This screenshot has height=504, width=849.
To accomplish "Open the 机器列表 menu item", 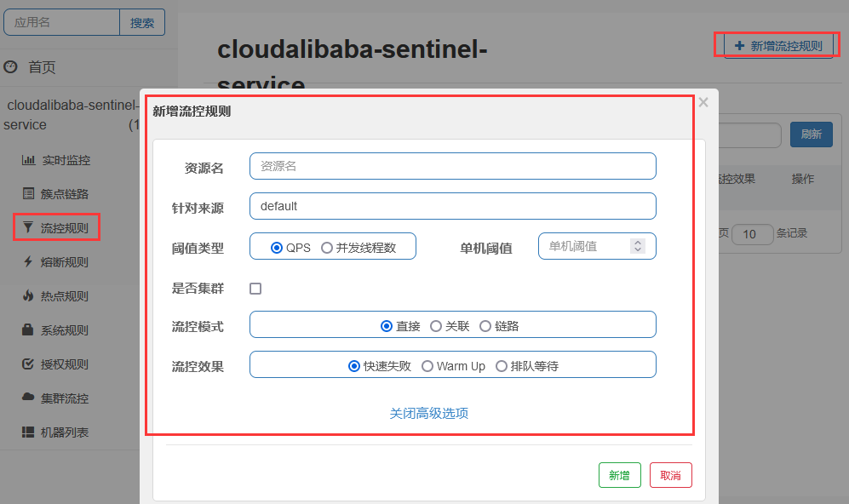I will tap(54, 432).
